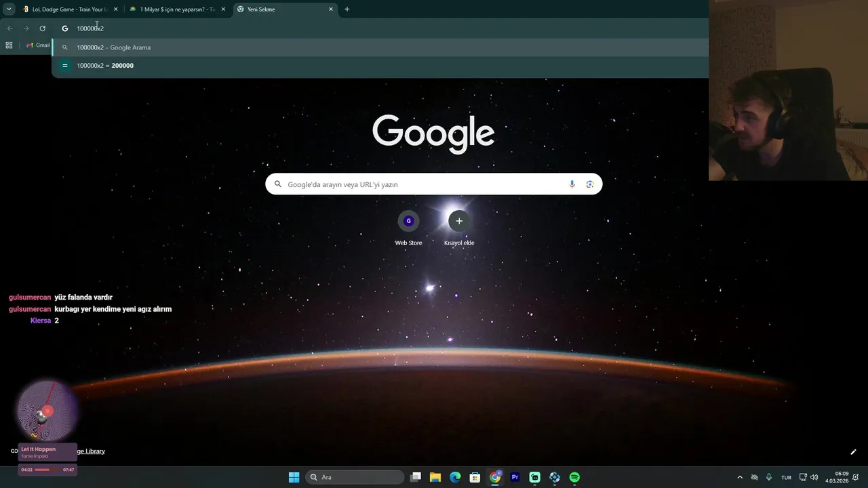Open network settings tray icon
The image size is (868, 488).
coord(803,477)
